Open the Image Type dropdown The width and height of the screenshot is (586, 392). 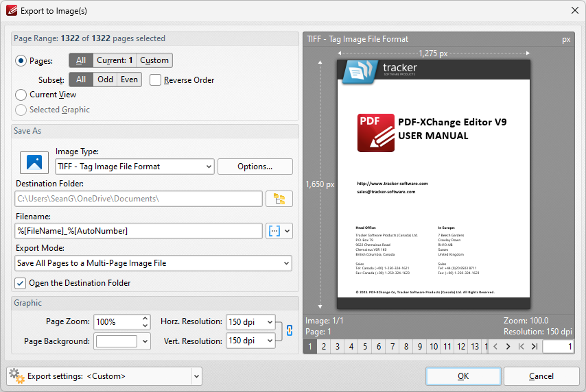(134, 167)
